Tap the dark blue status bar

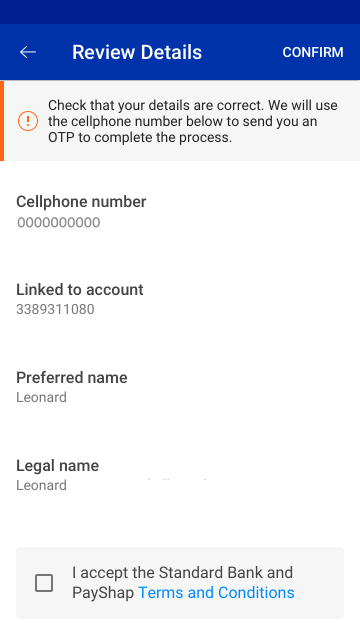[180, 12]
